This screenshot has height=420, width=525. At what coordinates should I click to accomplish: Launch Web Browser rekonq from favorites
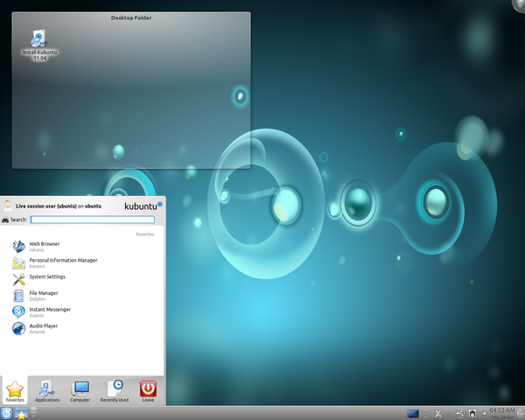(x=44, y=246)
